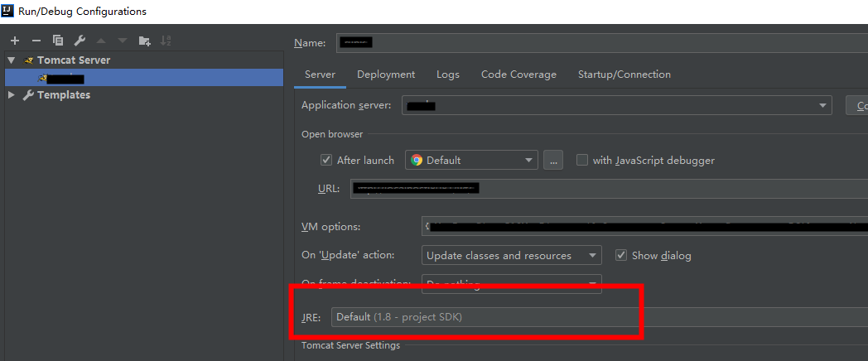The image size is (868, 361).
Task: Sort configurations alphabetically icon
Action: coord(166,41)
